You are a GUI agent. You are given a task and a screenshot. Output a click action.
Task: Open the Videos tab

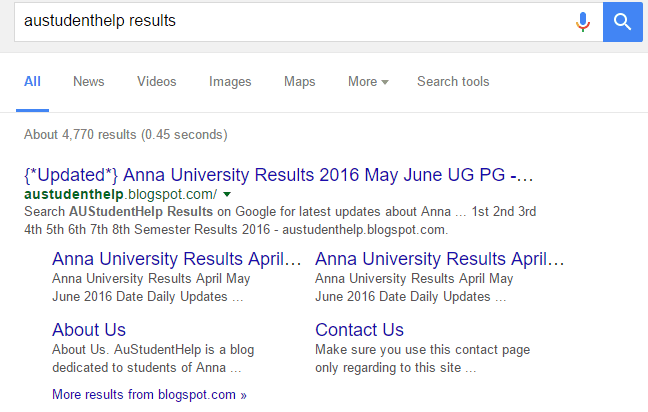(157, 82)
